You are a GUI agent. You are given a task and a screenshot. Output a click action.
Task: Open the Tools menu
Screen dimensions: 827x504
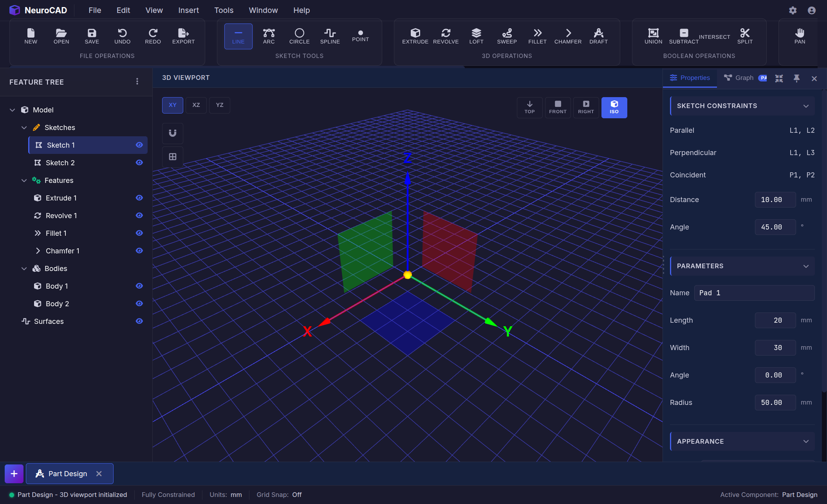click(x=224, y=10)
